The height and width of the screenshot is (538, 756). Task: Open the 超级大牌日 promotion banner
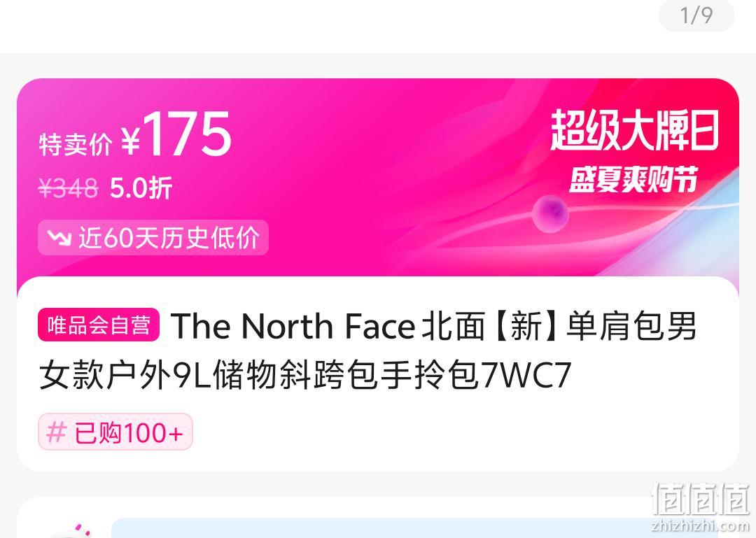coord(634,130)
